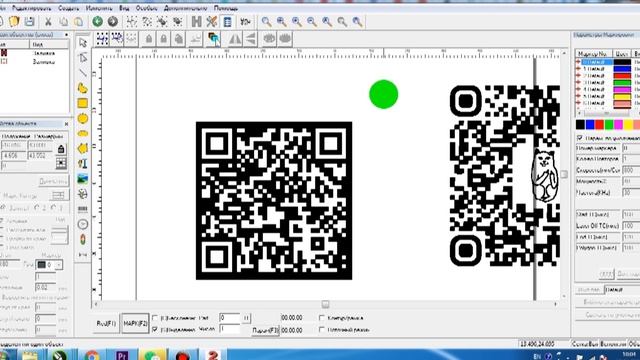The width and height of the screenshot is (640, 360).
Task: Toggle the checked selected-only marking checkbox
Action: point(155,329)
